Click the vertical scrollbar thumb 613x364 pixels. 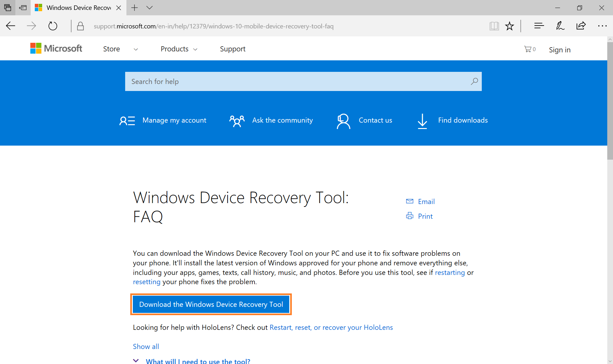[610, 101]
